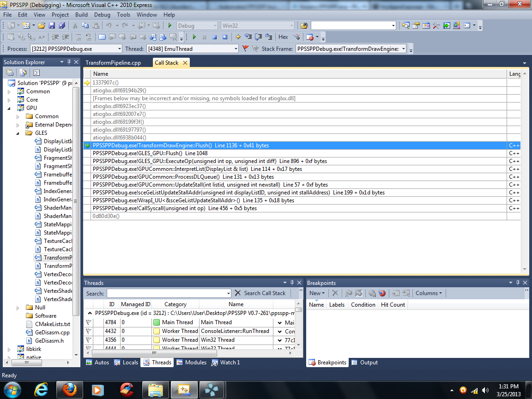Open the Debug menu
532x399 pixels.
102,15
